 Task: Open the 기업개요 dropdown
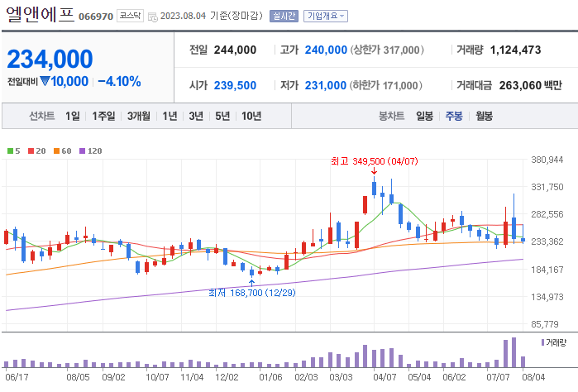click(x=326, y=16)
